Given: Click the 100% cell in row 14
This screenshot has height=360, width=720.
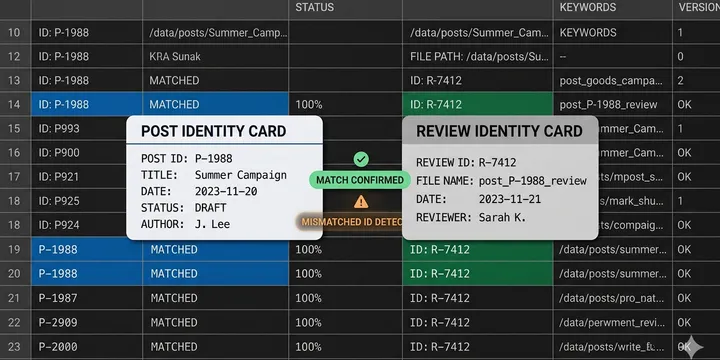Looking at the screenshot, I should point(345,104).
